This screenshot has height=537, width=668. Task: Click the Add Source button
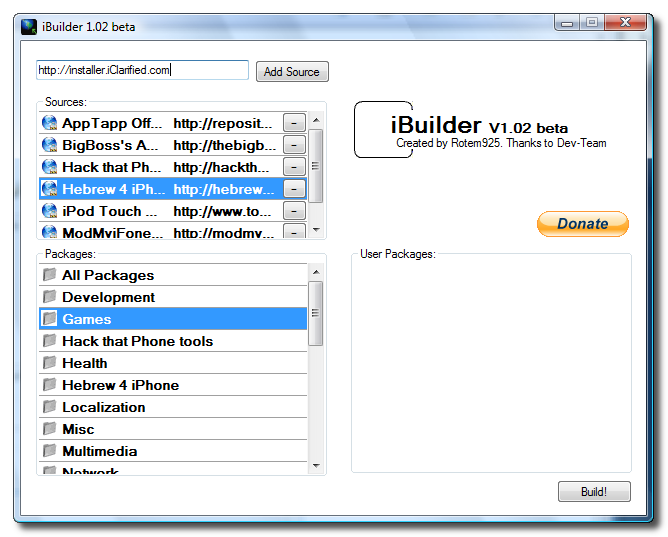(292, 72)
